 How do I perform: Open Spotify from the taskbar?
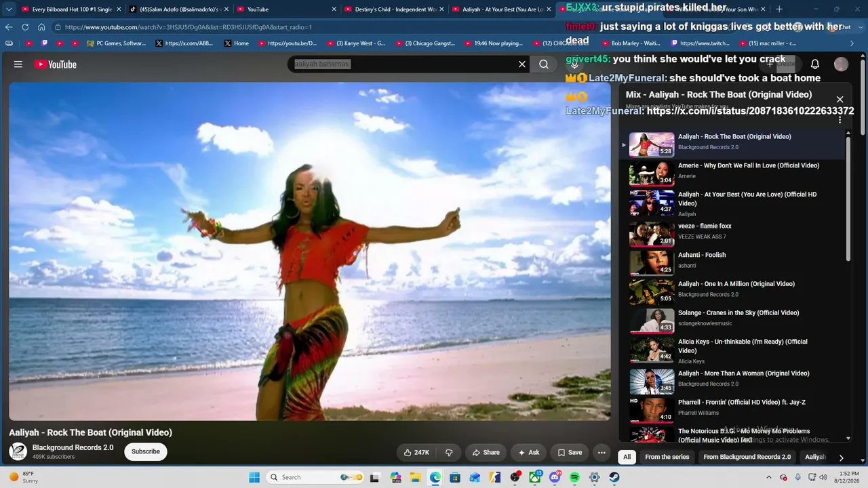[574, 477]
